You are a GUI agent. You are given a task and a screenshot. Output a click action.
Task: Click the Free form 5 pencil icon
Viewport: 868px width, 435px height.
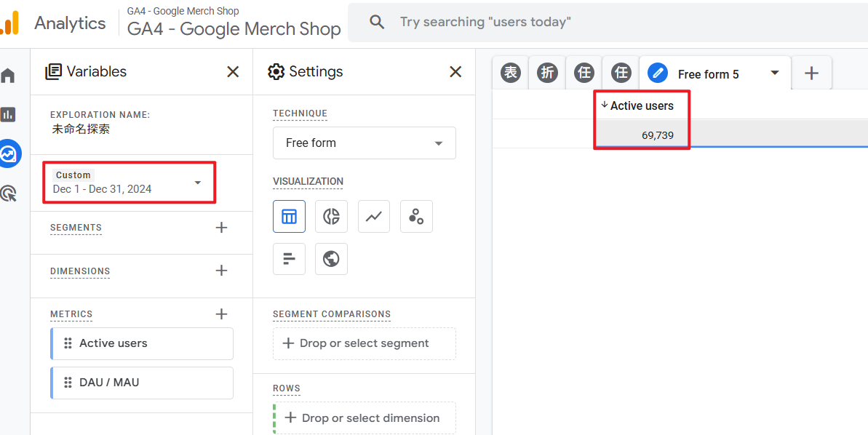658,73
